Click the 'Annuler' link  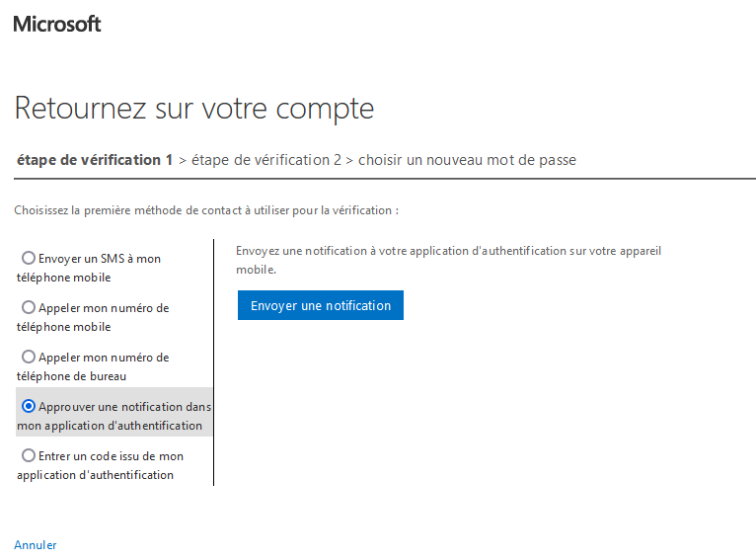(x=36, y=545)
